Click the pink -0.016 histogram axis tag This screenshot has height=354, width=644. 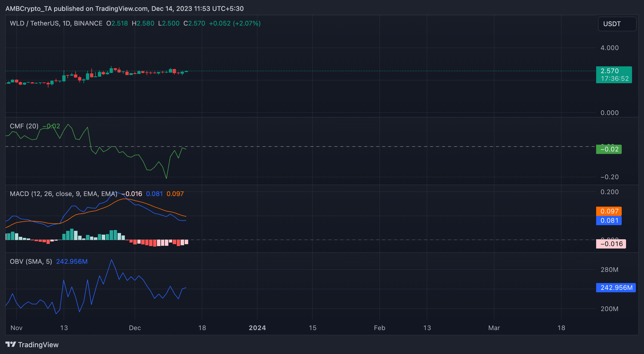pyautogui.click(x=611, y=244)
